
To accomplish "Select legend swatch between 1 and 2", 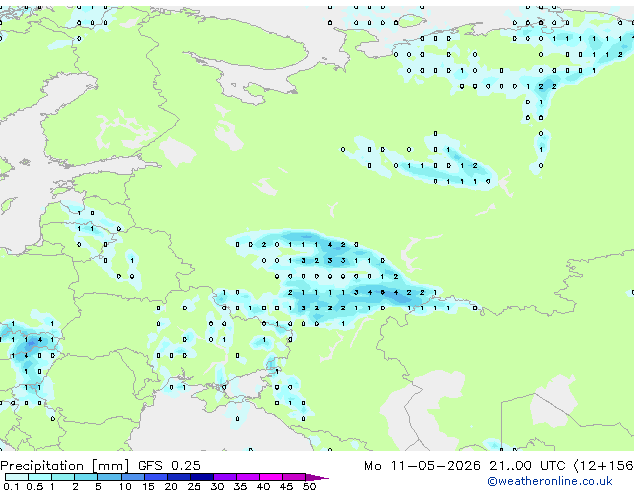I will click(x=63, y=477).
